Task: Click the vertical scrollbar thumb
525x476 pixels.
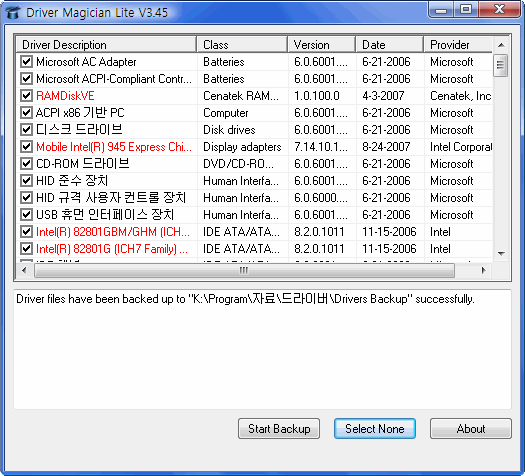Action: [501, 65]
